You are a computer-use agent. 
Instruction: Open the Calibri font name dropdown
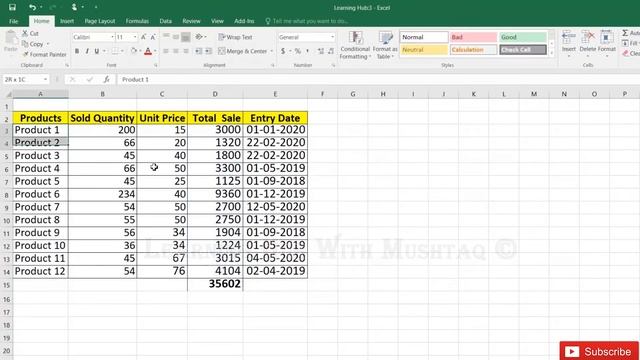112,37
